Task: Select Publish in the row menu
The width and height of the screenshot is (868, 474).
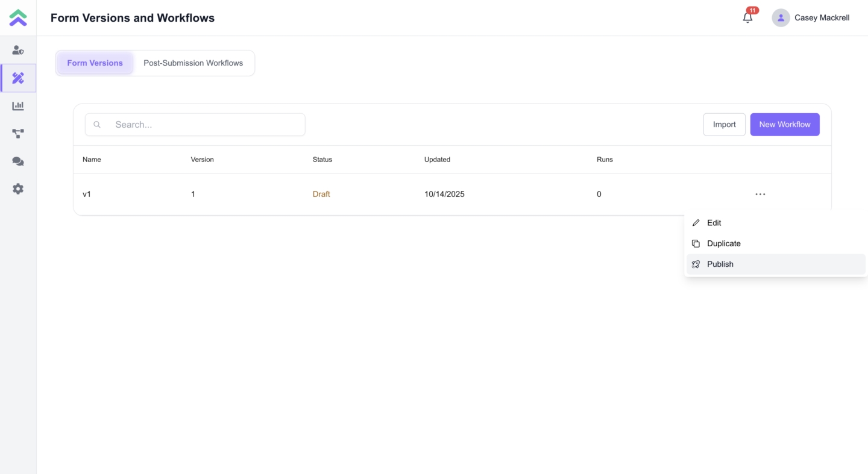Action: pos(720,264)
